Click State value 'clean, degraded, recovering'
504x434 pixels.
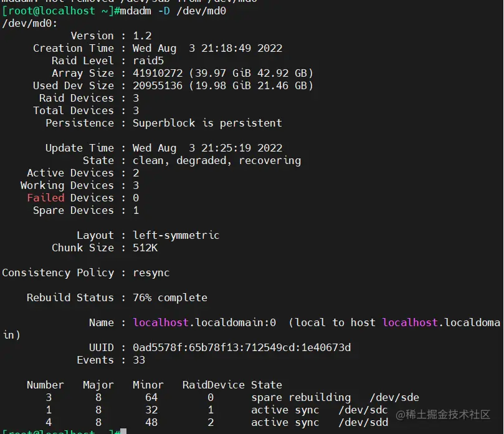pyautogui.click(x=217, y=160)
